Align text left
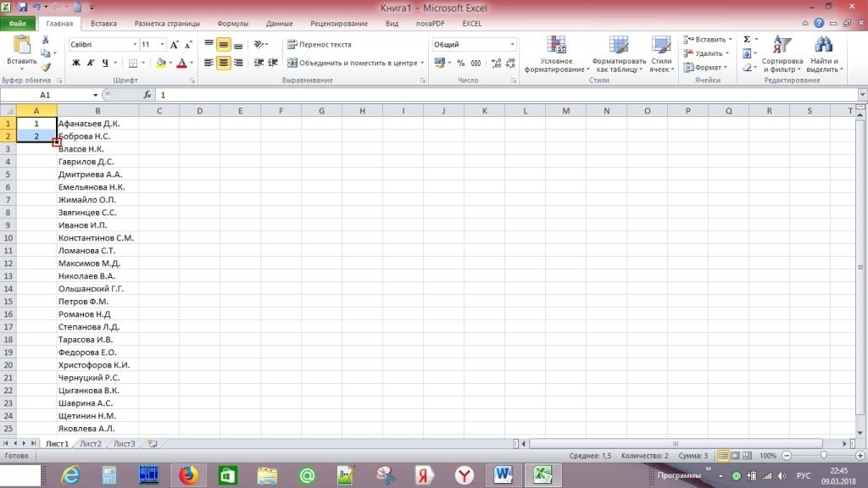The image size is (868, 488). tap(209, 63)
